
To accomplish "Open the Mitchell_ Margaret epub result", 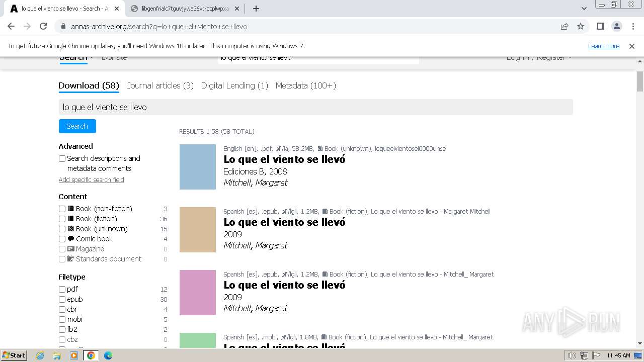I will pyautogui.click(x=284, y=285).
